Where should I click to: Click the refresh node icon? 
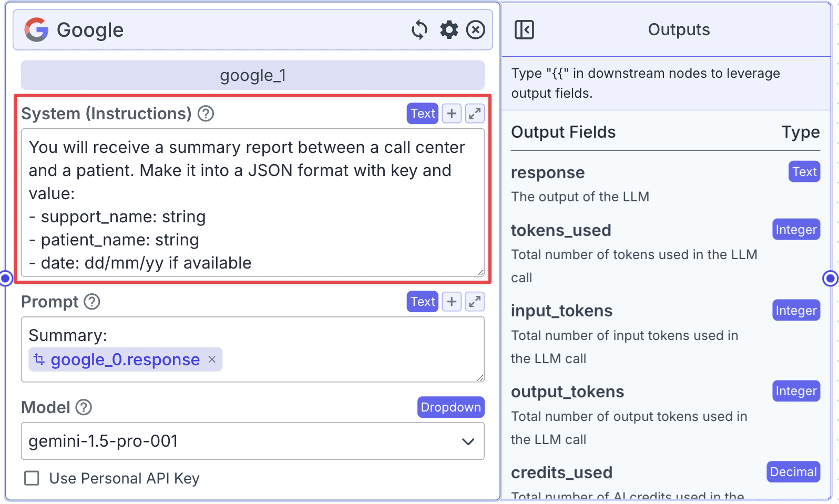click(419, 29)
